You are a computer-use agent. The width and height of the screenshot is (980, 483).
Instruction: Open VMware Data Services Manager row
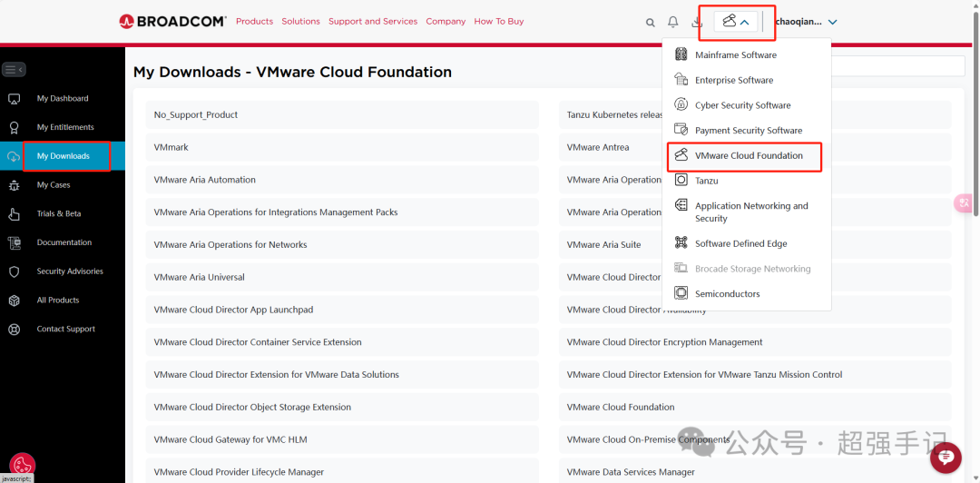point(755,472)
